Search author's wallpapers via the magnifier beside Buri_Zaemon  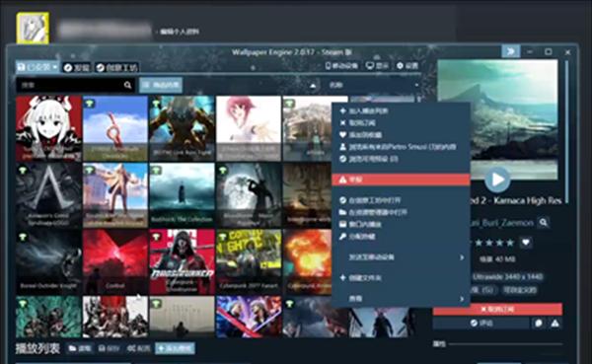click(544, 222)
